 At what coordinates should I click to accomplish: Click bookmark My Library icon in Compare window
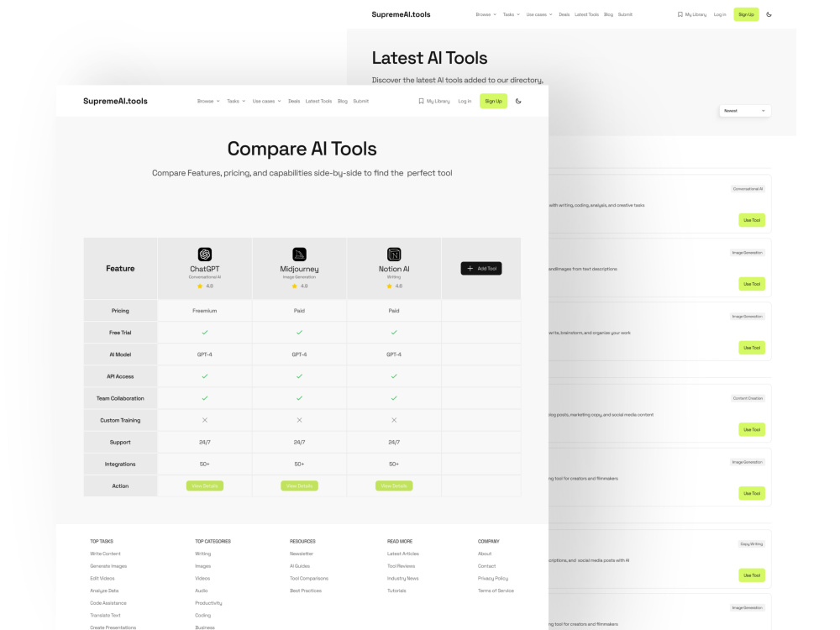click(421, 101)
